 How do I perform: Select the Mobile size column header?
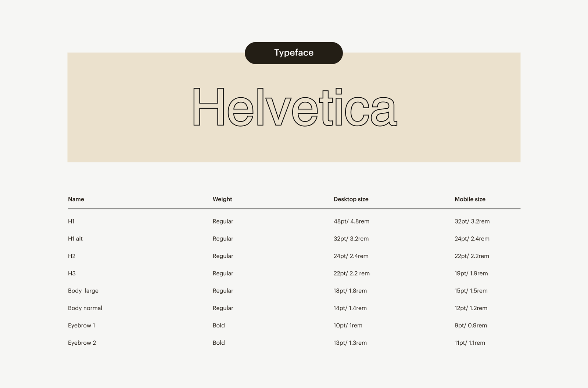point(470,199)
